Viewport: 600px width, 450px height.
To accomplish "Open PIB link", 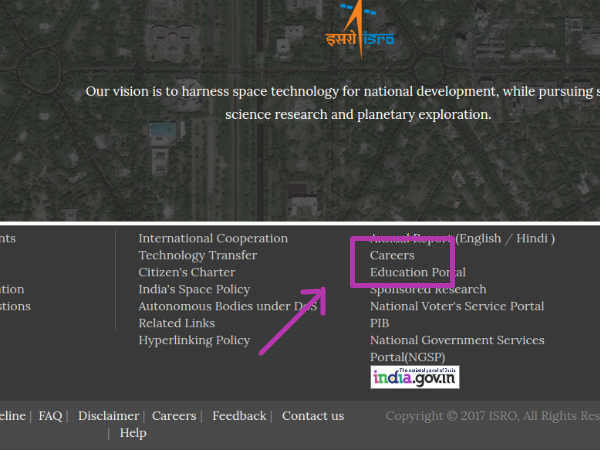I will pyautogui.click(x=380, y=323).
